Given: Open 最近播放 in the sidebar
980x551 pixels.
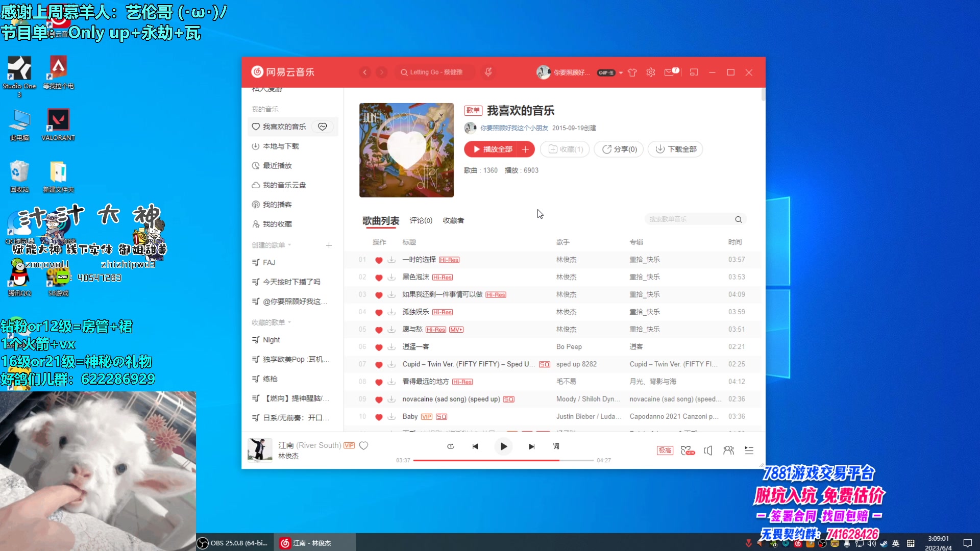Looking at the screenshot, I should coord(292,166).
